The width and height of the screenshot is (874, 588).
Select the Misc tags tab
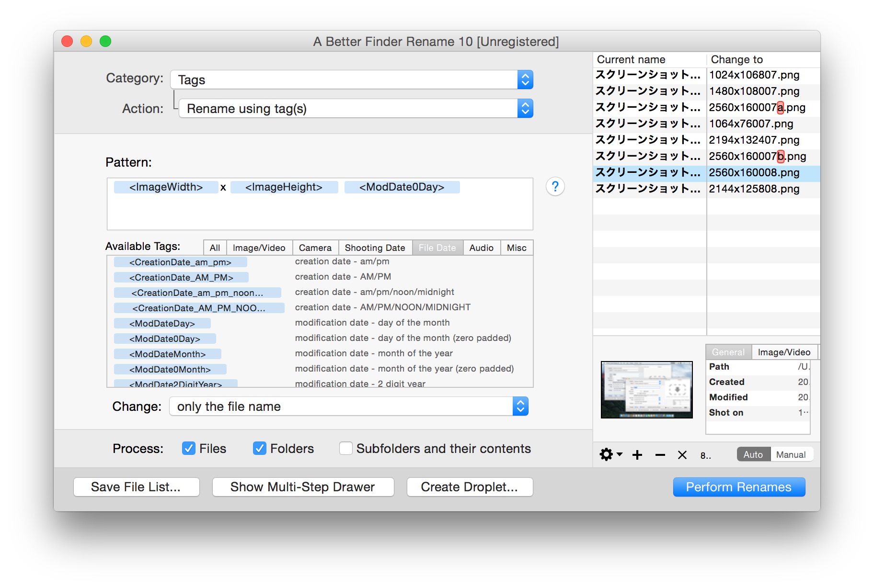click(x=517, y=248)
